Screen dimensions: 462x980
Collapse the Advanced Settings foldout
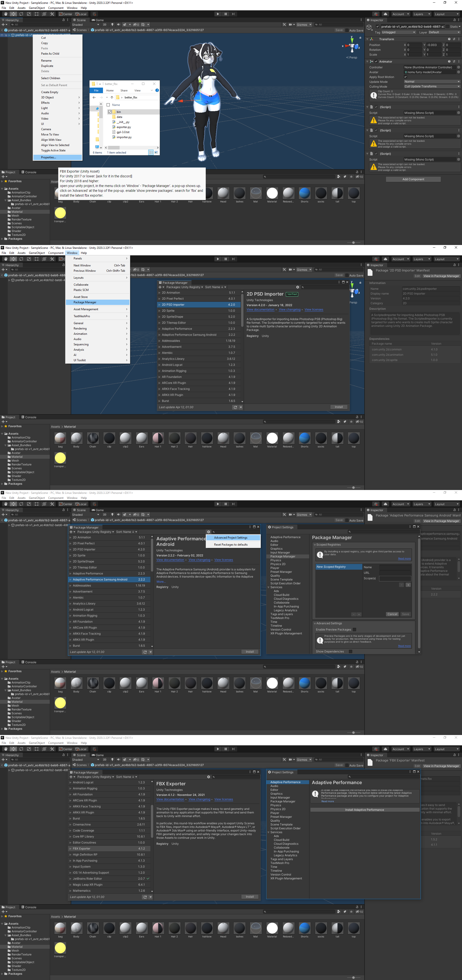pos(315,623)
